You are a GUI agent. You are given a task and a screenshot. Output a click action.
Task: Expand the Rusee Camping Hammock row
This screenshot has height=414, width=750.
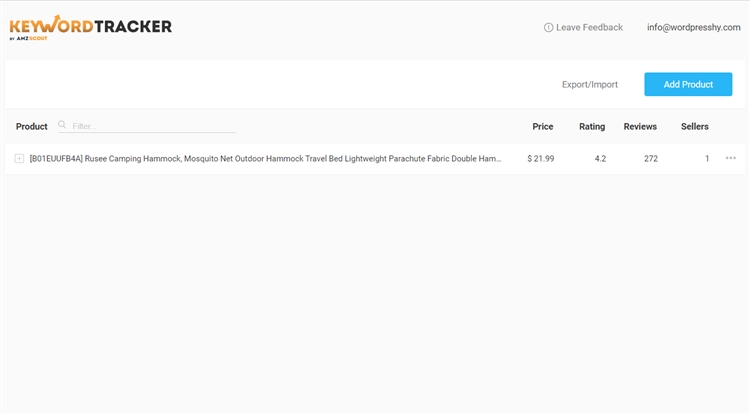19,158
